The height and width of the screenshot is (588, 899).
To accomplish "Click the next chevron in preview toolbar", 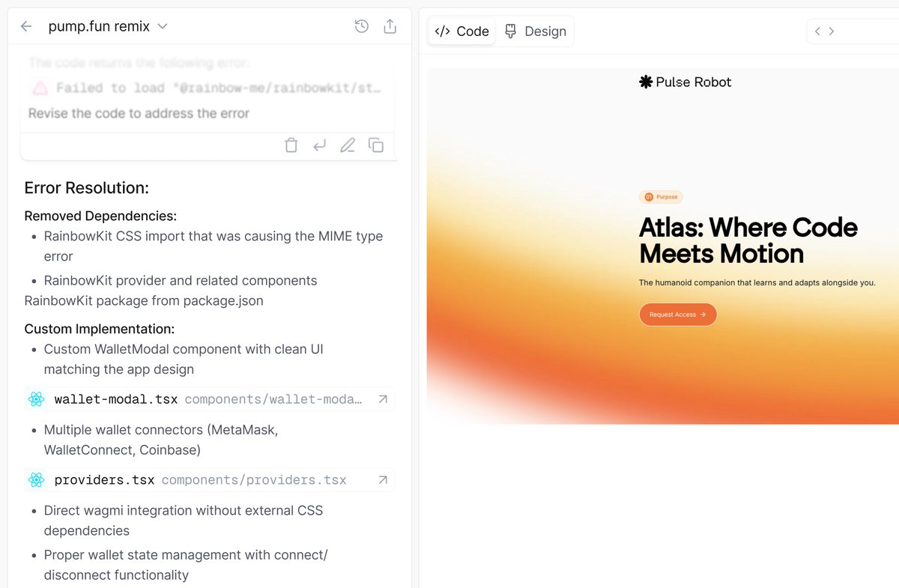I will tap(832, 31).
